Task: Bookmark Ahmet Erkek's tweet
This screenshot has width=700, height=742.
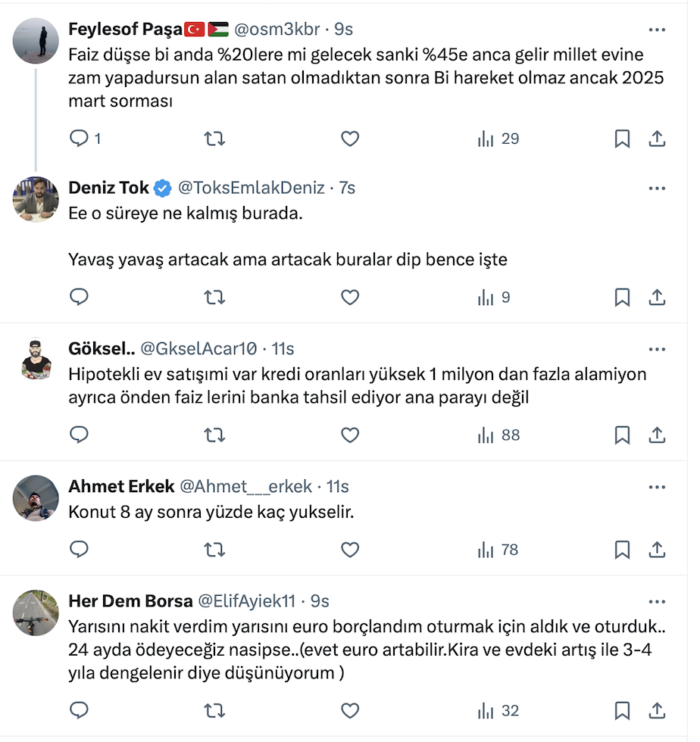Action: pyautogui.click(x=622, y=550)
